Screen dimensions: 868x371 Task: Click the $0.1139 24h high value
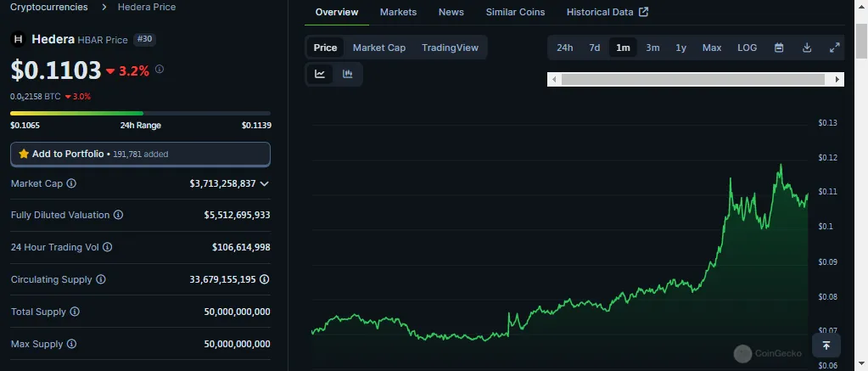point(256,125)
